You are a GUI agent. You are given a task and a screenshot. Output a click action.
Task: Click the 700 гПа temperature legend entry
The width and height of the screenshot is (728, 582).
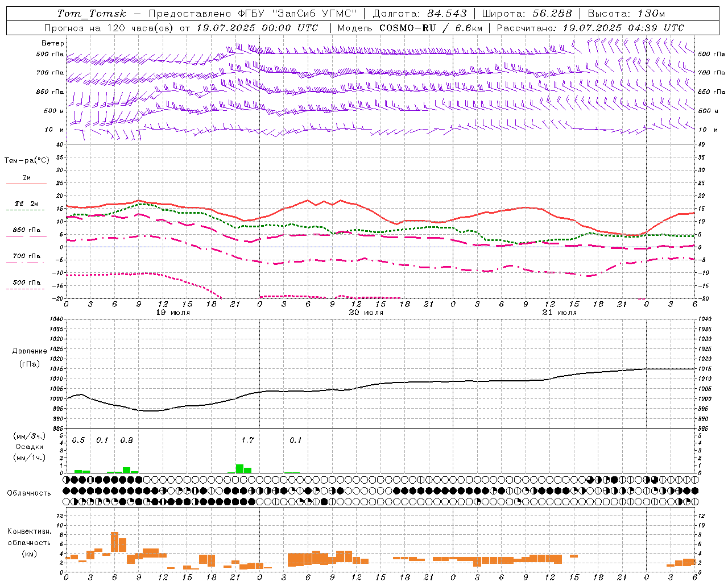tap(27, 256)
